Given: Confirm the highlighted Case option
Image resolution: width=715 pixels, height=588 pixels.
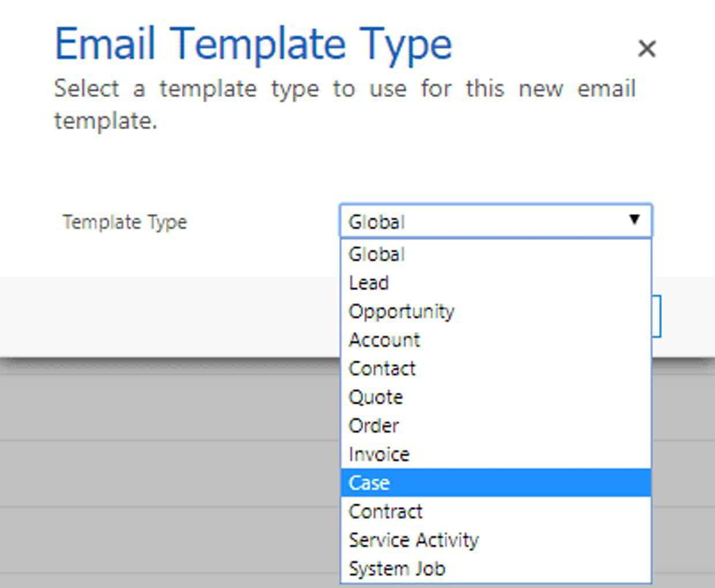Looking at the screenshot, I should 369,483.
